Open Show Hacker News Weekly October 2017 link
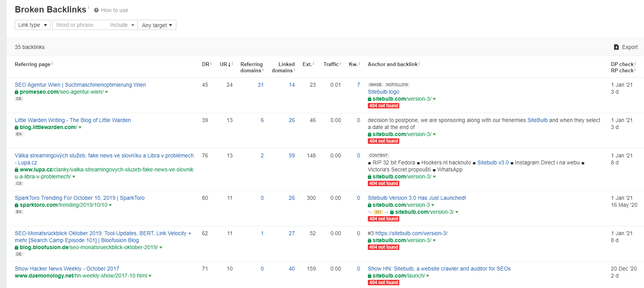Viewport: 644px width, 288px height. (x=67, y=269)
